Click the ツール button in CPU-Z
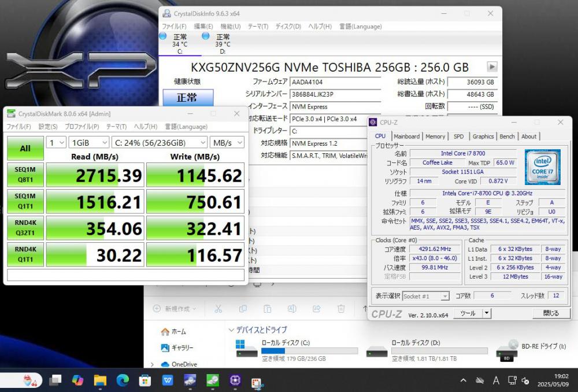578x392 pixels. coord(468,313)
